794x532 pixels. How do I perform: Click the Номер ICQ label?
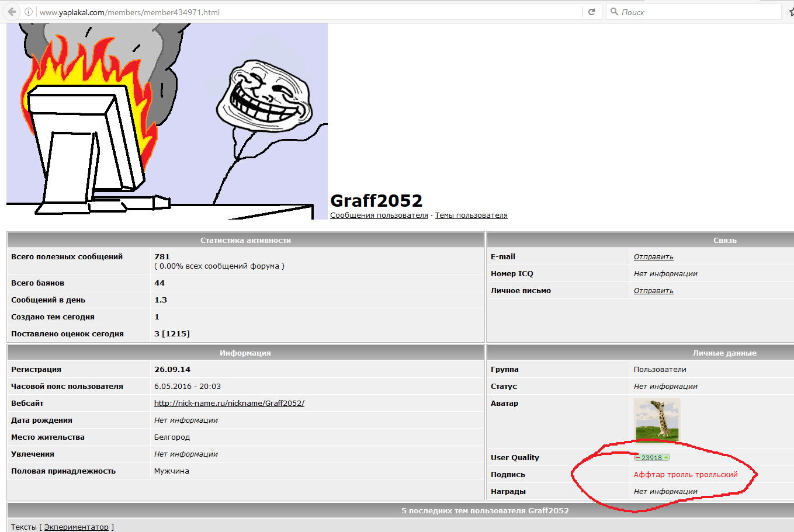(512, 274)
